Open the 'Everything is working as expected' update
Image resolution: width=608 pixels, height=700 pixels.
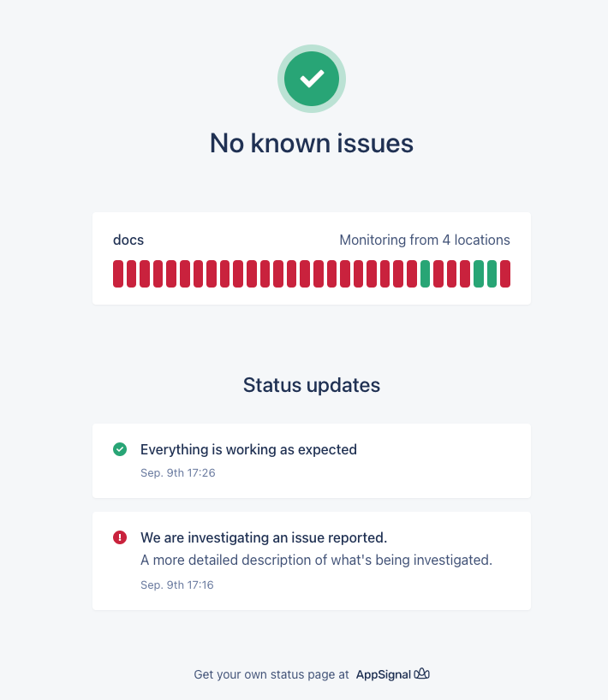[x=312, y=460]
